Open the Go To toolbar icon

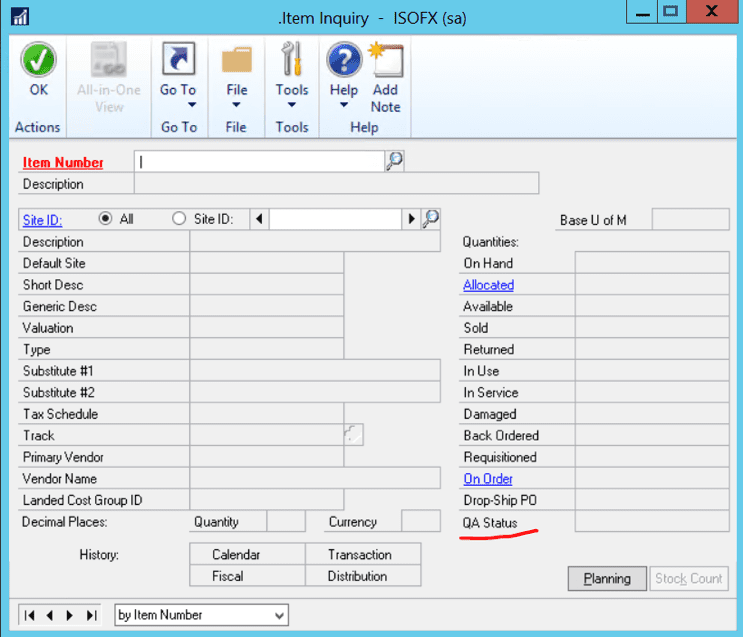178,63
